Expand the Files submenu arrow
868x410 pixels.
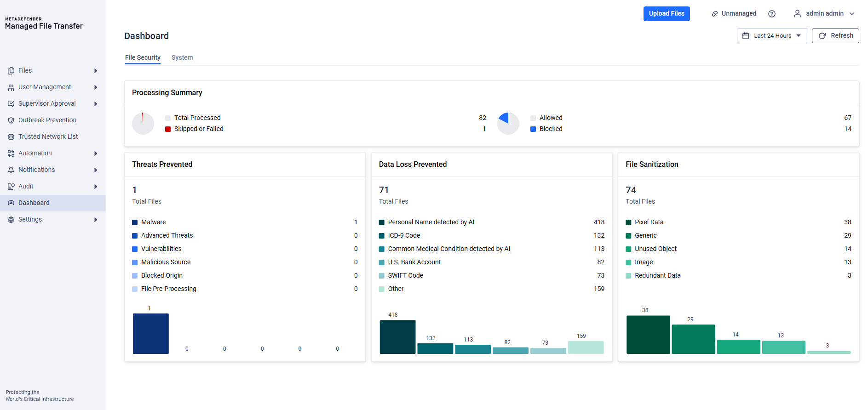tap(96, 71)
